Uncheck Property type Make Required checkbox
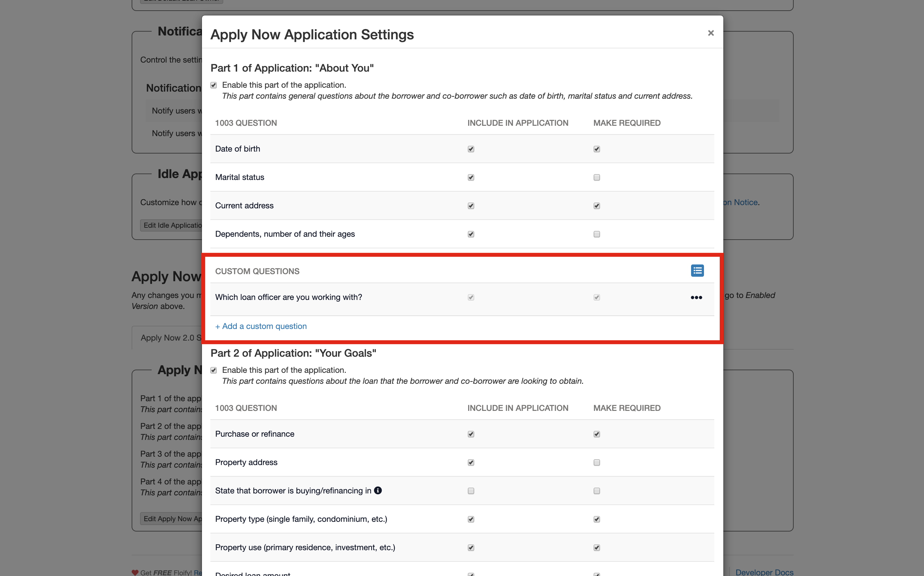 pyautogui.click(x=597, y=519)
